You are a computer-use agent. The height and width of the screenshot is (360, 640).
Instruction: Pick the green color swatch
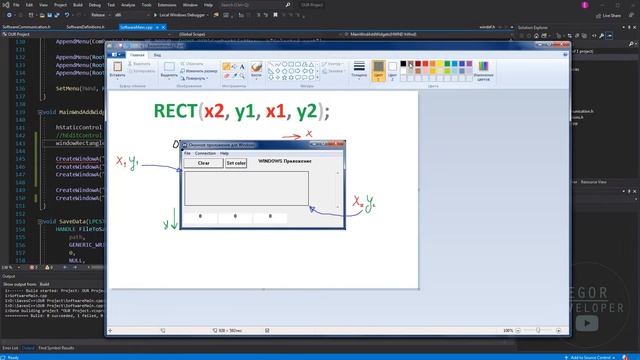pos(447,64)
